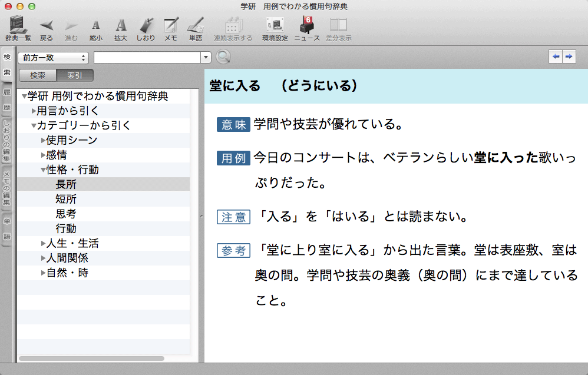The image size is (588, 375).
Task: Expand the 感情 category
Action: [x=43, y=155]
